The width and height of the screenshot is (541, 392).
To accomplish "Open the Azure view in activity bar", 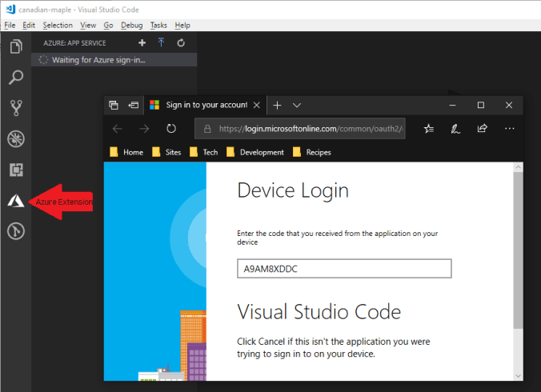I will pos(16,201).
